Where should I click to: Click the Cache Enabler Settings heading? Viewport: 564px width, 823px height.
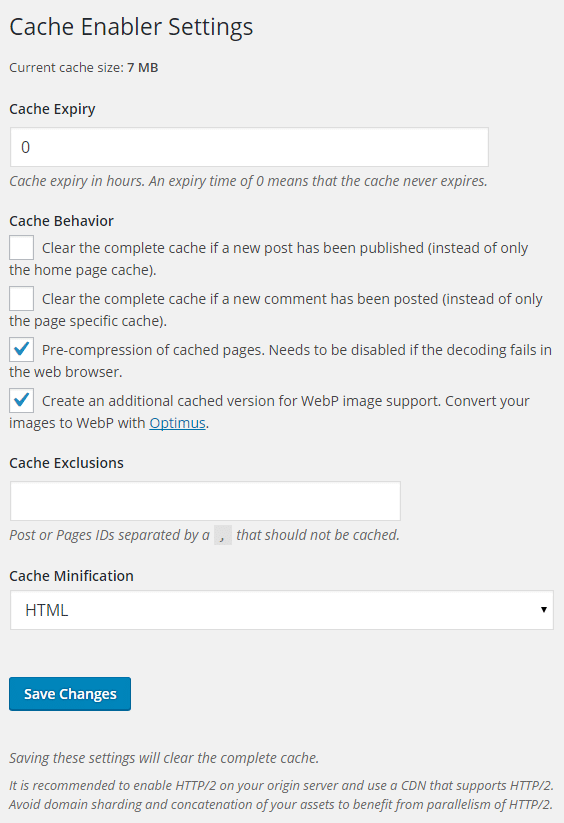click(x=131, y=27)
